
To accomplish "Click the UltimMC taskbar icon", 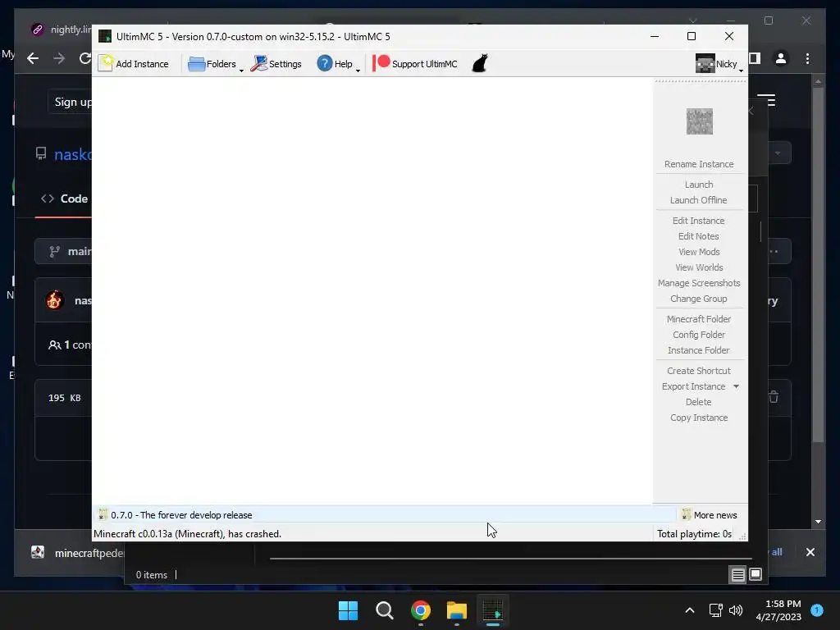I will [x=493, y=610].
